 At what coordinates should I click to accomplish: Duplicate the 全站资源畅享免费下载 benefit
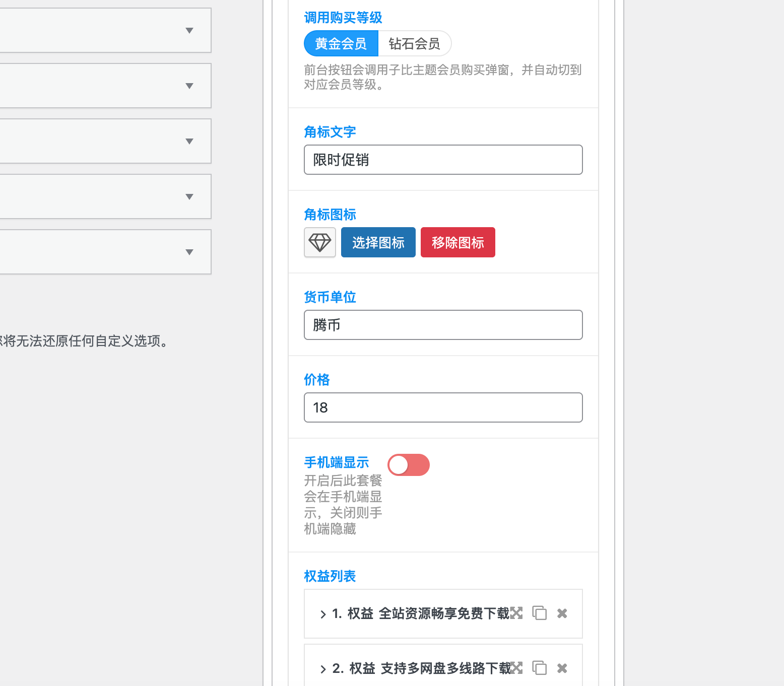point(540,613)
